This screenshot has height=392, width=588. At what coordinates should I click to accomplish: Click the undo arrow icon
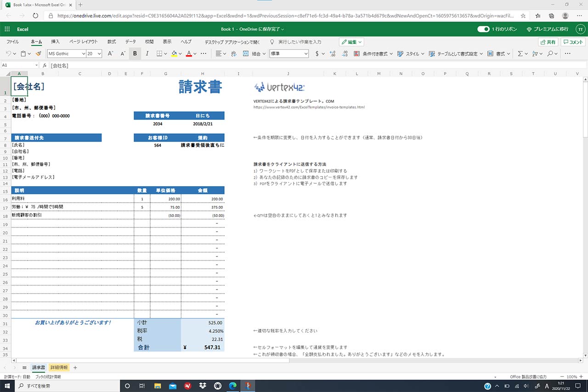(x=8, y=54)
